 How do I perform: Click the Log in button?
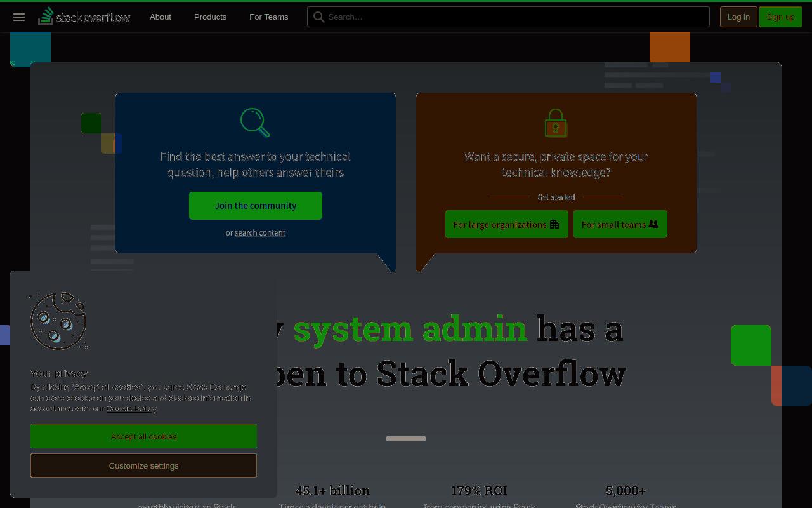tap(738, 17)
